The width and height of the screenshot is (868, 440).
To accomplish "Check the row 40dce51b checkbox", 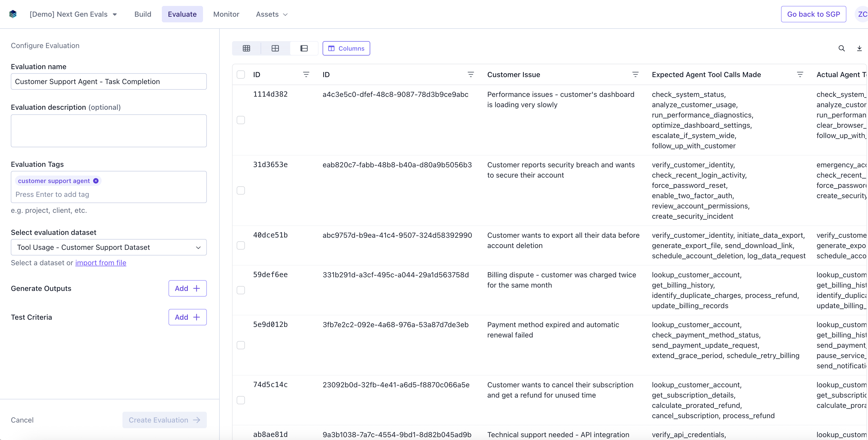I will coord(241,245).
